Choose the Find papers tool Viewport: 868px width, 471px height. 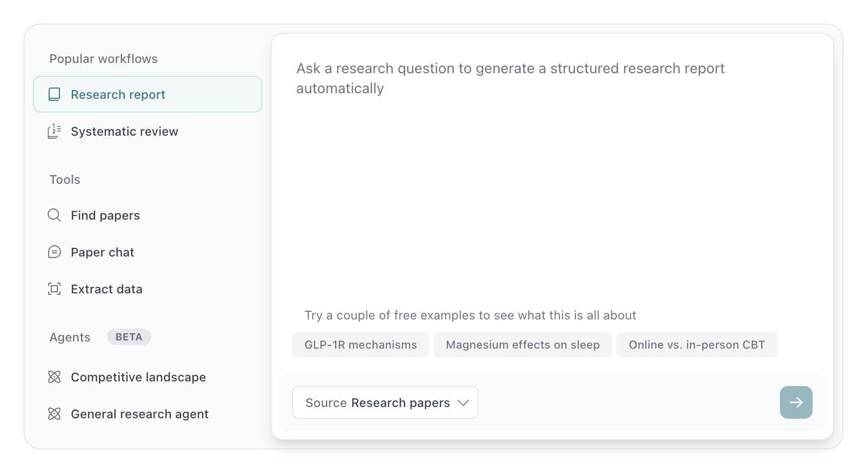105,216
